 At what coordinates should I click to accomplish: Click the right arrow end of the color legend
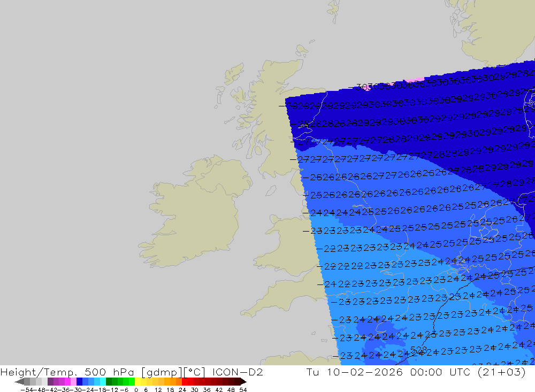pyautogui.click(x=243, y=381)
